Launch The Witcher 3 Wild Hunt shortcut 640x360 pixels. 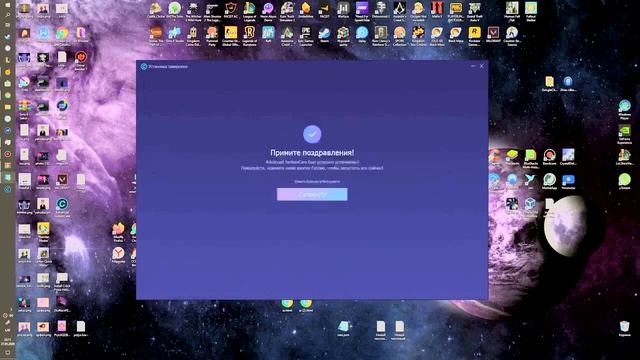tap(193, 11)
